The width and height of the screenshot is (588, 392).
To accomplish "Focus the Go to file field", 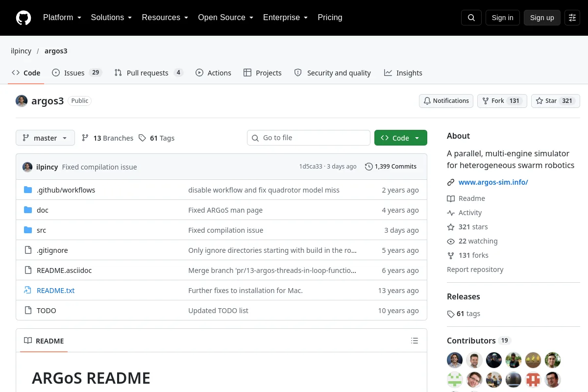I will click(x=309, y=138).
